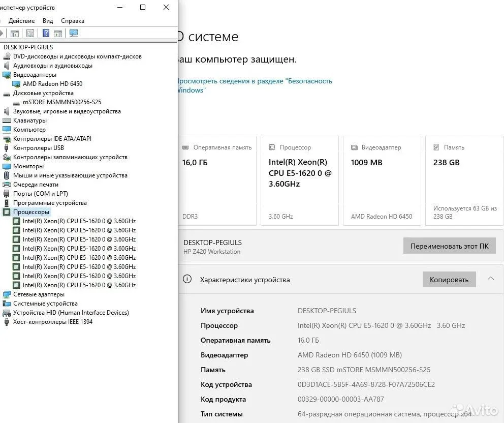Click the 238 GB value on Память card
Screen dimensions: 504x423
pyautogui.click(x=446, y=163)
